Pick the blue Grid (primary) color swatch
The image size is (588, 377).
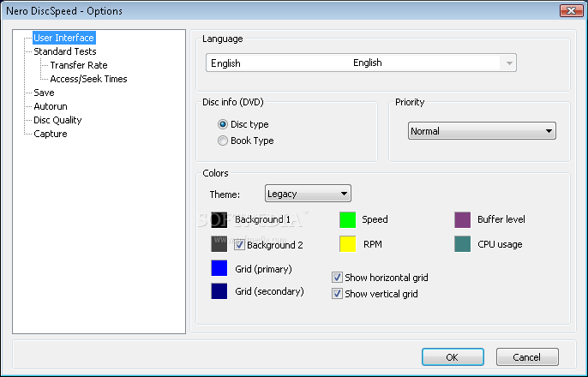click(x=219, y=268)
